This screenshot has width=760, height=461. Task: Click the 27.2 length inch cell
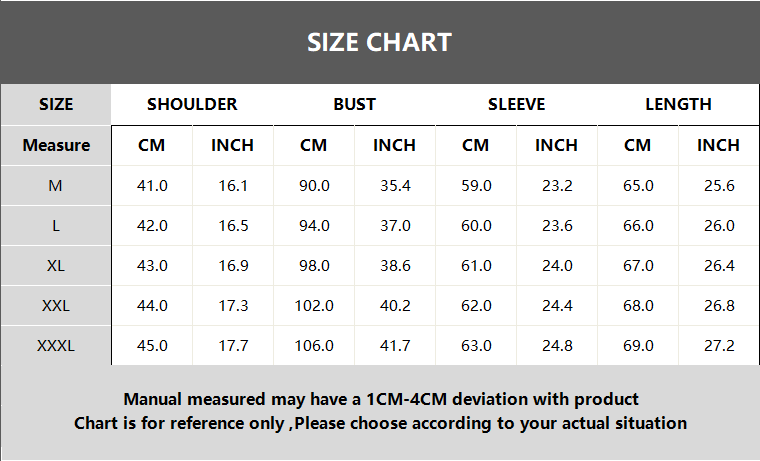click(718, 346)
